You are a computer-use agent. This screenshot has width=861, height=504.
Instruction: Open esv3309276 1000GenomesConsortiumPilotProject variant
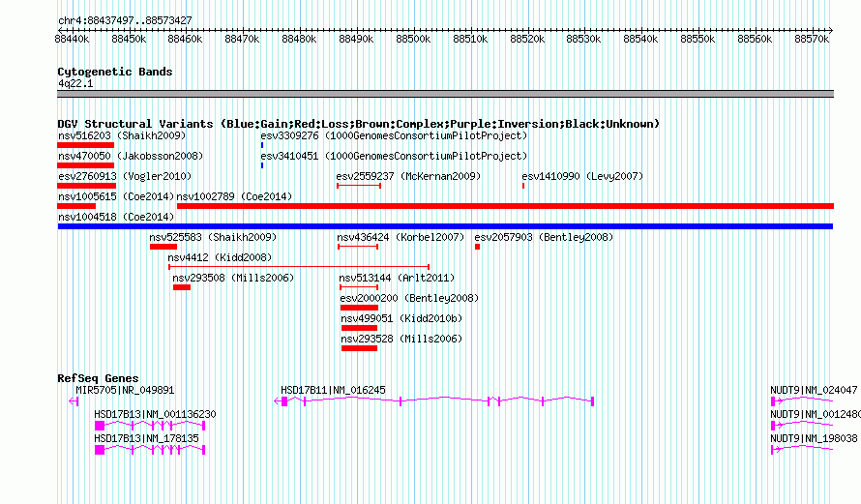(x=394, y=135)
